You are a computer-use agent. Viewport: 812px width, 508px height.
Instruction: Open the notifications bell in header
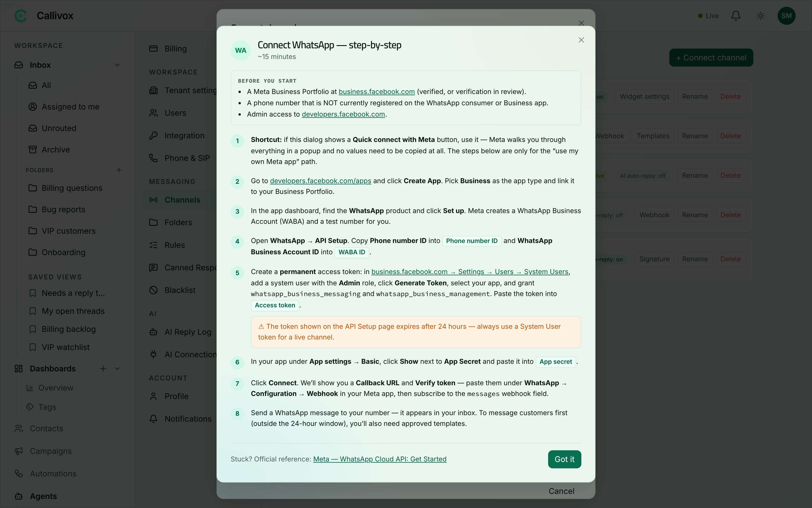click(736, 16)
